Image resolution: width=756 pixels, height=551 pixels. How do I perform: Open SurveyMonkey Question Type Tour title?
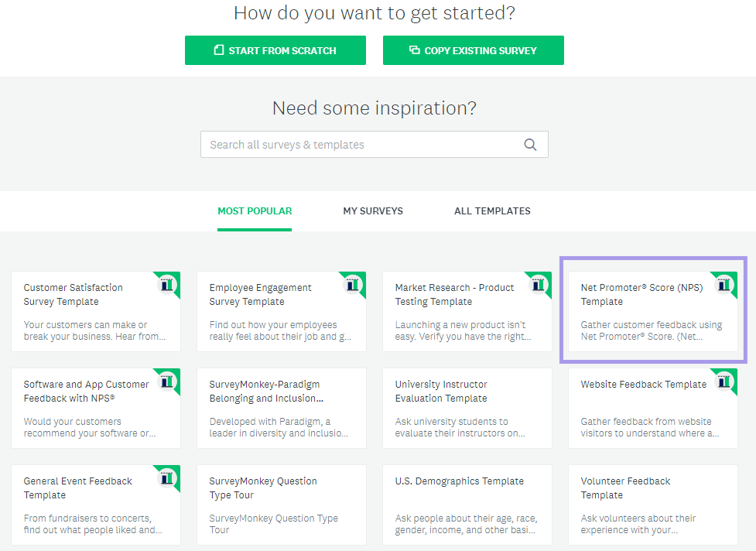(263, 488)
